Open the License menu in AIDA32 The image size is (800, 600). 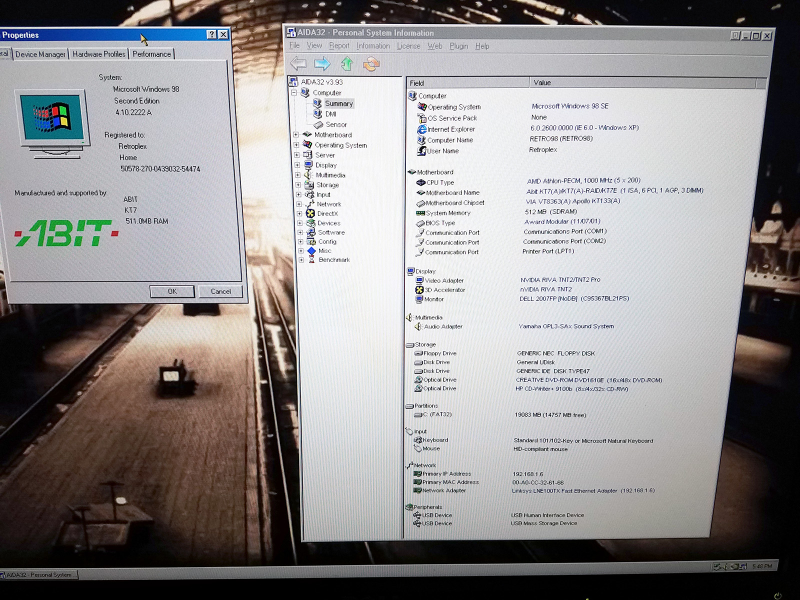coord(408,46)
